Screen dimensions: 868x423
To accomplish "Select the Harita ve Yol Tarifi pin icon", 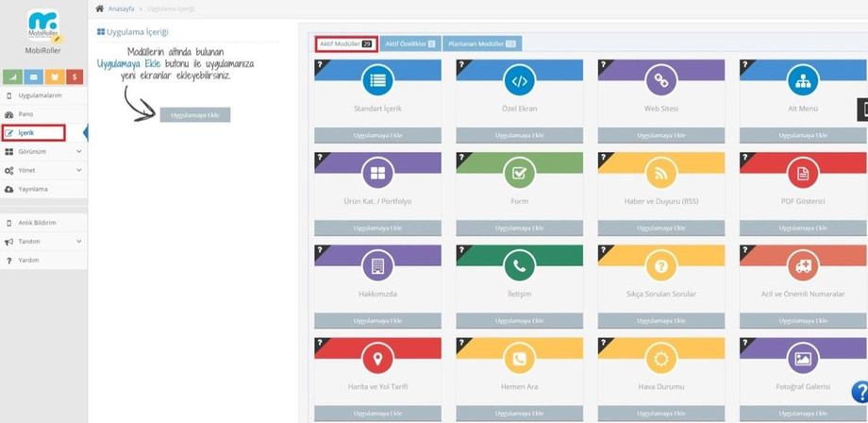I will click(377, 359).
